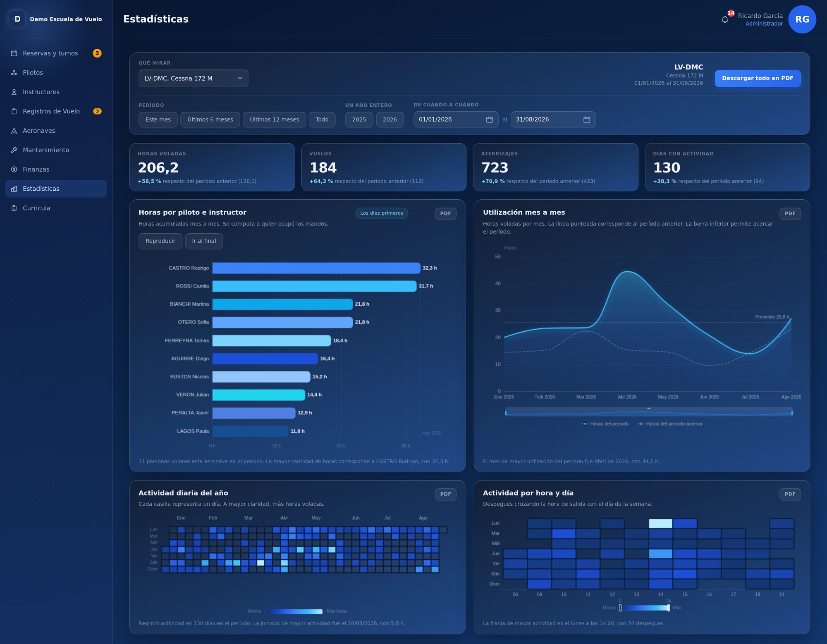Click the Horas voladas 206,2 card
The width and height of the screenshot is (827, 644).
coord(212,167)
